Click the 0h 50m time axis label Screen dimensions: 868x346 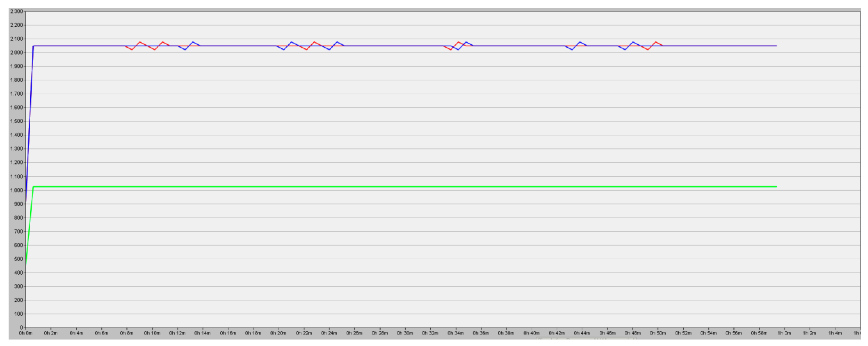[x=657, y=333]
